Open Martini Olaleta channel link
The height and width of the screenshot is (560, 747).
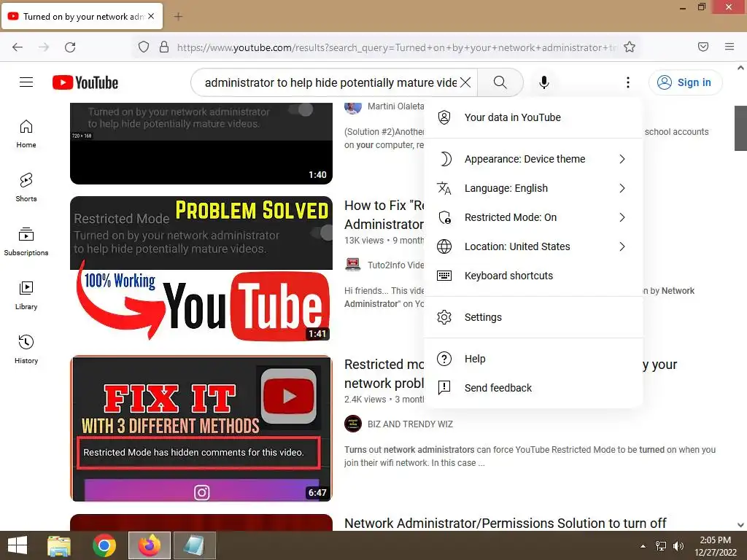click(x=395, y=106)
